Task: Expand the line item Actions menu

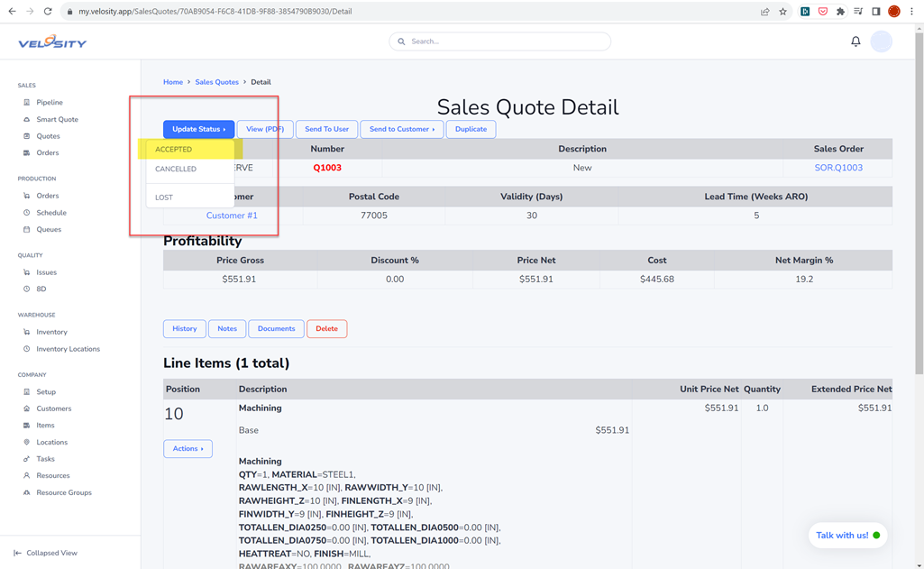Action: (188, 448)
